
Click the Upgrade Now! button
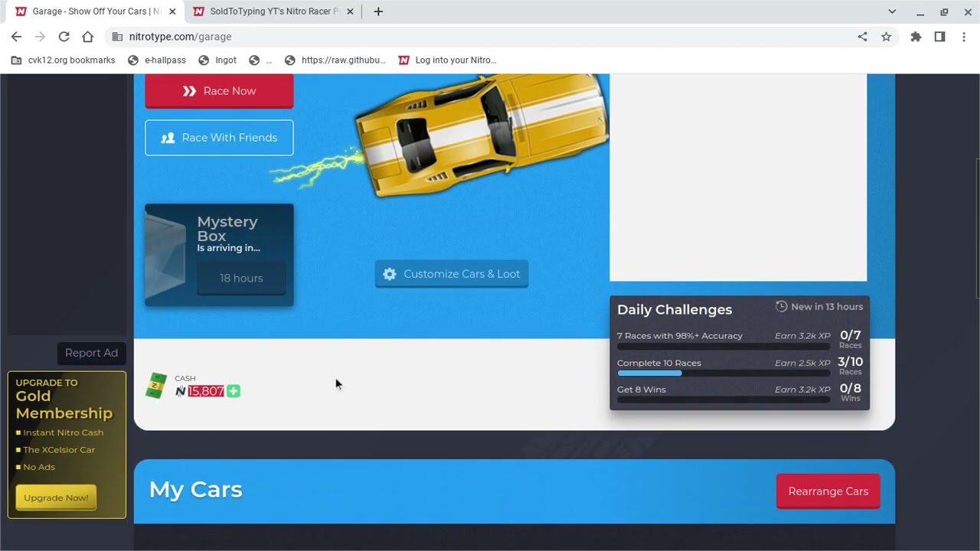(x=56, y=497)
